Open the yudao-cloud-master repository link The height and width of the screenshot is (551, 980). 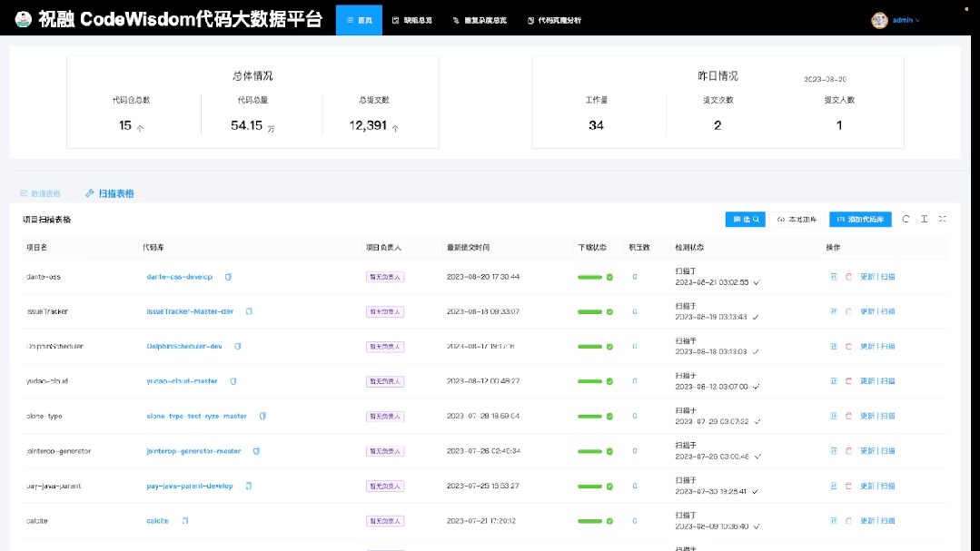pyautogui.click(x=182, y=381)
